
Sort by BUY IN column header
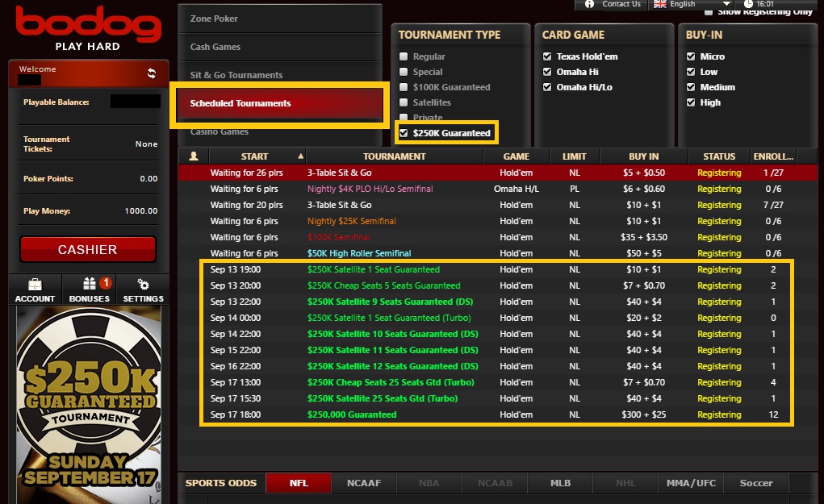[644, 156]
